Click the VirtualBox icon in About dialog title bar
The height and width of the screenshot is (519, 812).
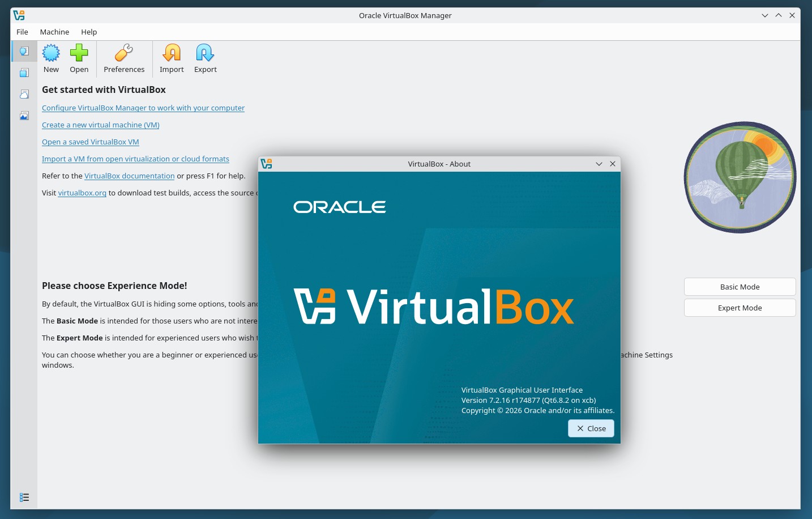(266, 164)
